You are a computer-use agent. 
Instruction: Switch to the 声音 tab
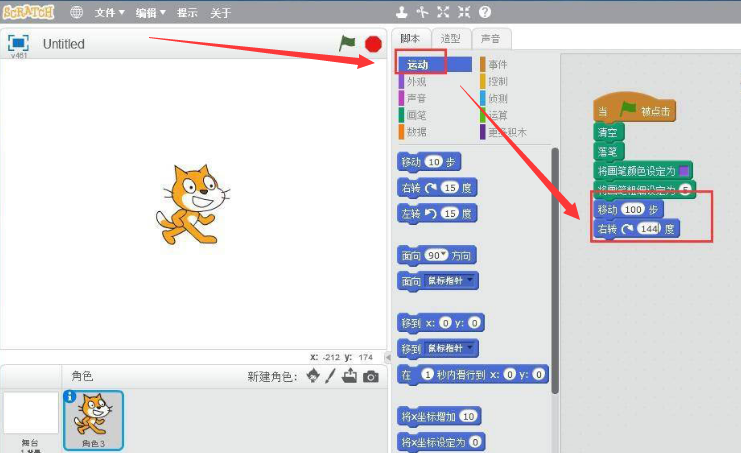click(x=490, y=39)
